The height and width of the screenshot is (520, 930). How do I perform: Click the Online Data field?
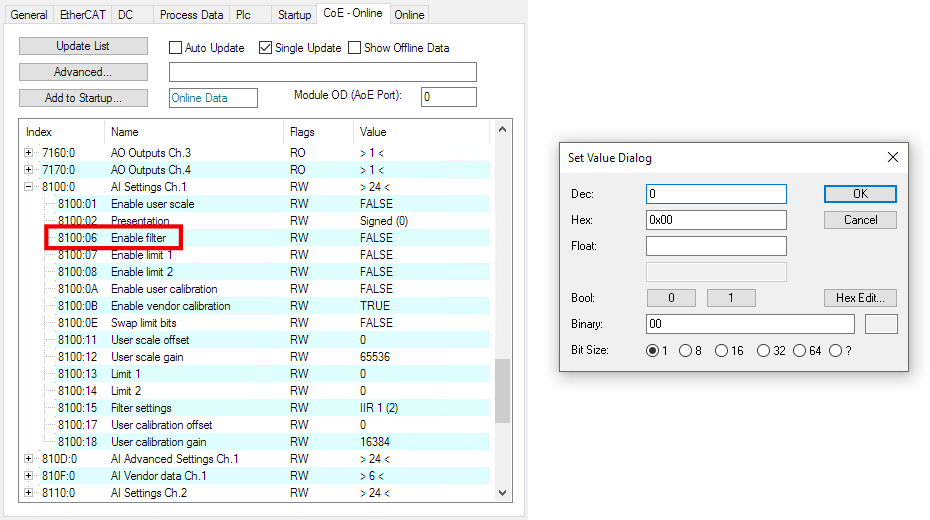click(213, 98)
